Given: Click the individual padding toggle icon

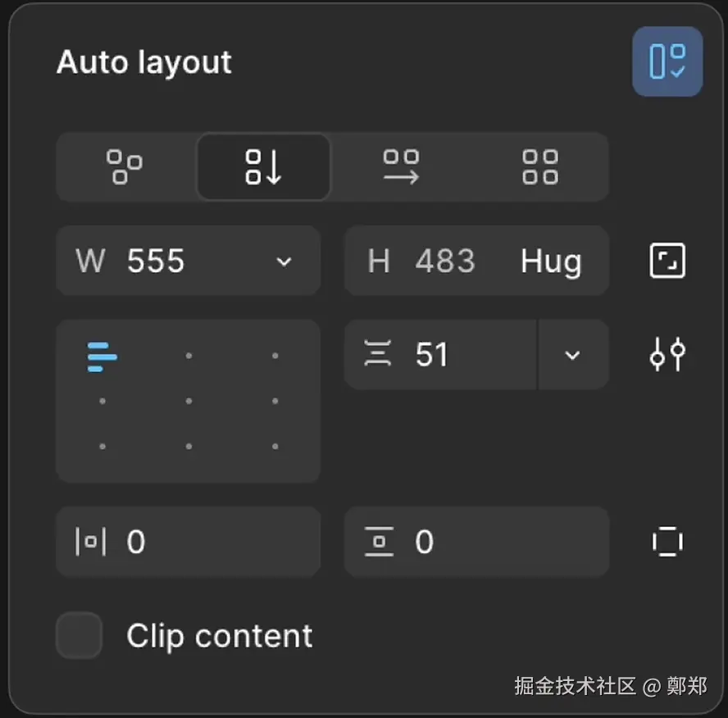Looking at the screenshot, I should click(x=667, y=542).
